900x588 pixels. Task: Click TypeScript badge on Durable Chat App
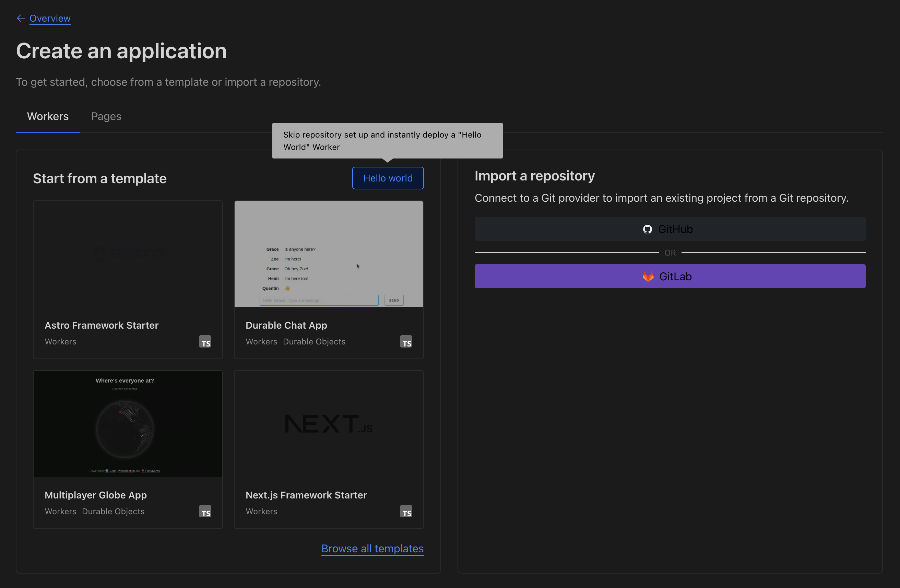[406, 341]
